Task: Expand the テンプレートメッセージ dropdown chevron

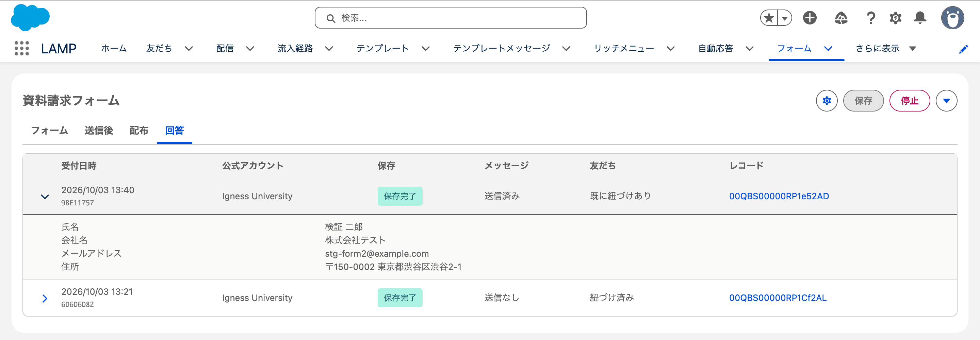Action: coord(566,49)
